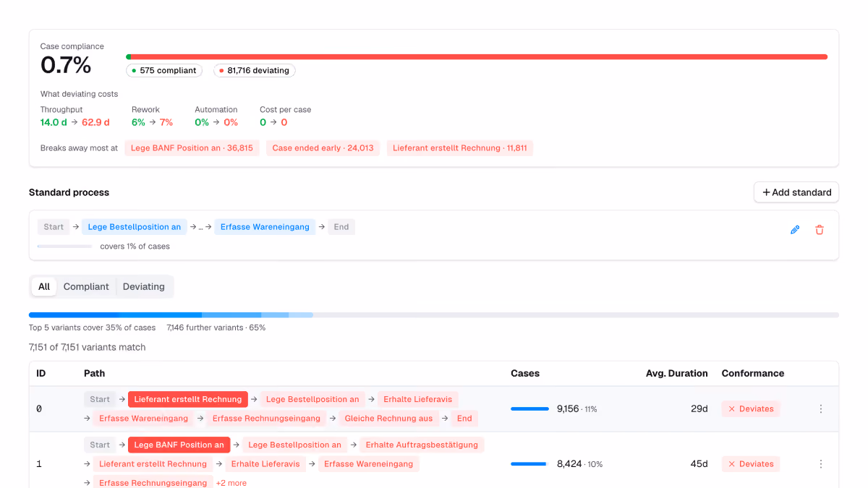Viewport: 868px width, 488px height.
Task: Click 'Erhalte Auftragsbestätigung' step in variant 1
Action: pos(422,445)
